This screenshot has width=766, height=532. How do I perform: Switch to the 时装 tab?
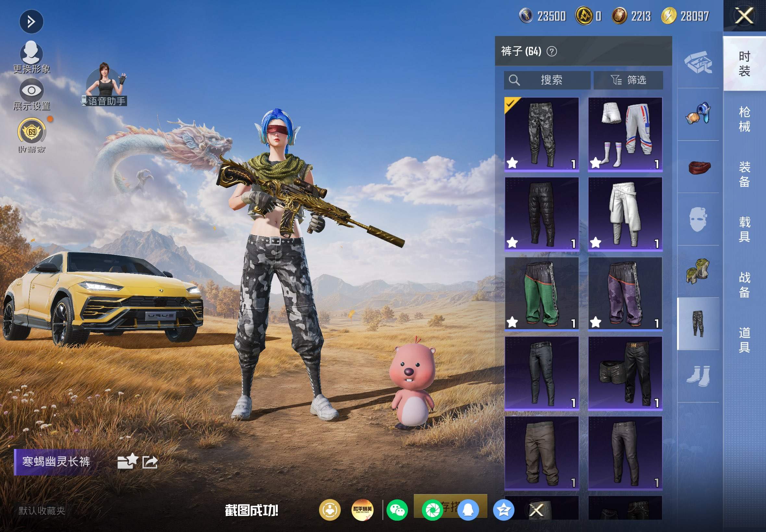[x=744, y=64]
